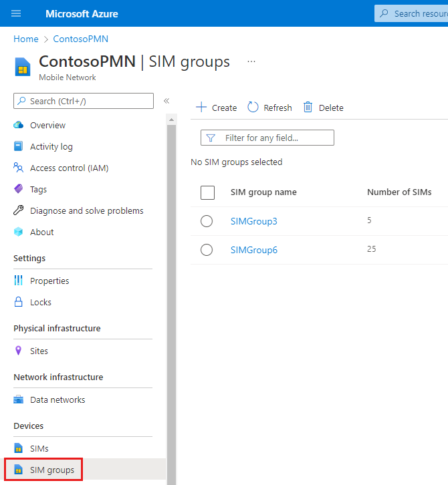Sort by SIM group name column
Viewport: 448px width, 485px height.
click(x=263, y=192)
